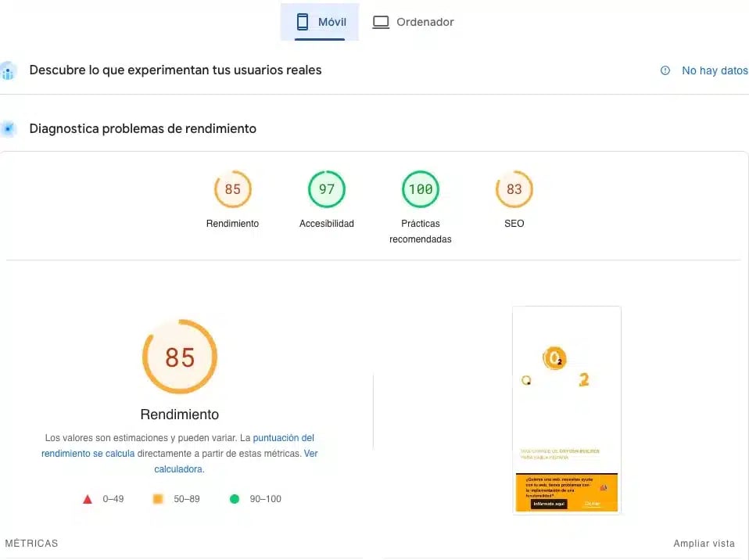Select the Prácticas recomendadas 100 gauge
Screen dimensions: 749x560
click(x=421, y=189)
